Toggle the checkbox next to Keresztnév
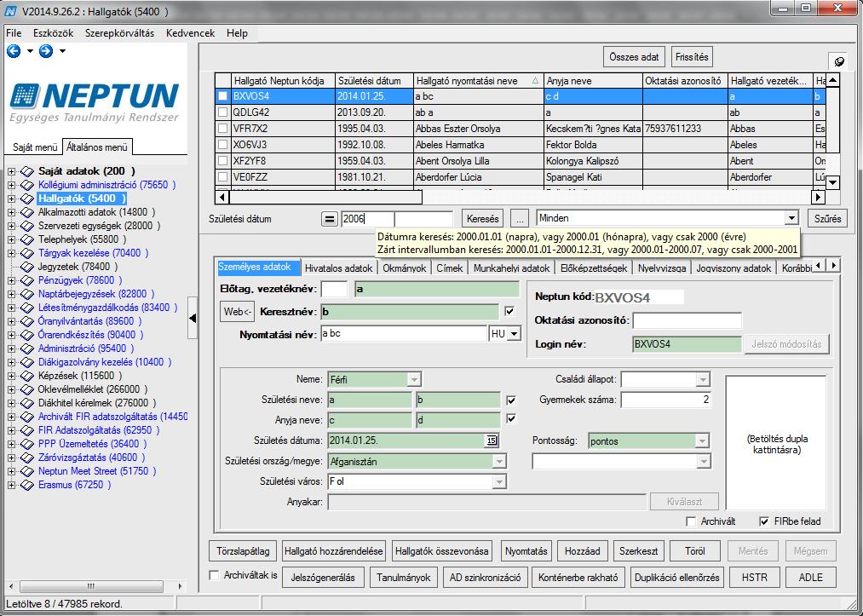This screenshot has height=616, width=863. coord(509,311)
